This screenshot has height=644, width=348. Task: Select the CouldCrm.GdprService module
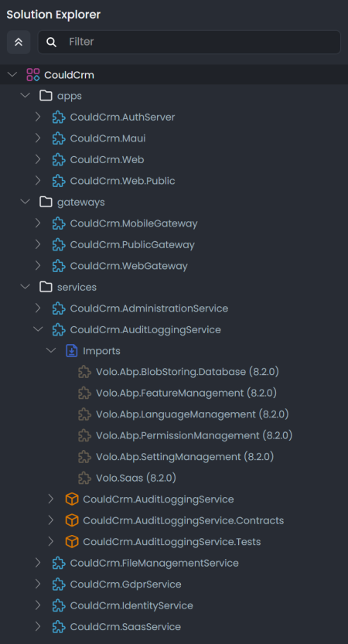tap(125, 584)
